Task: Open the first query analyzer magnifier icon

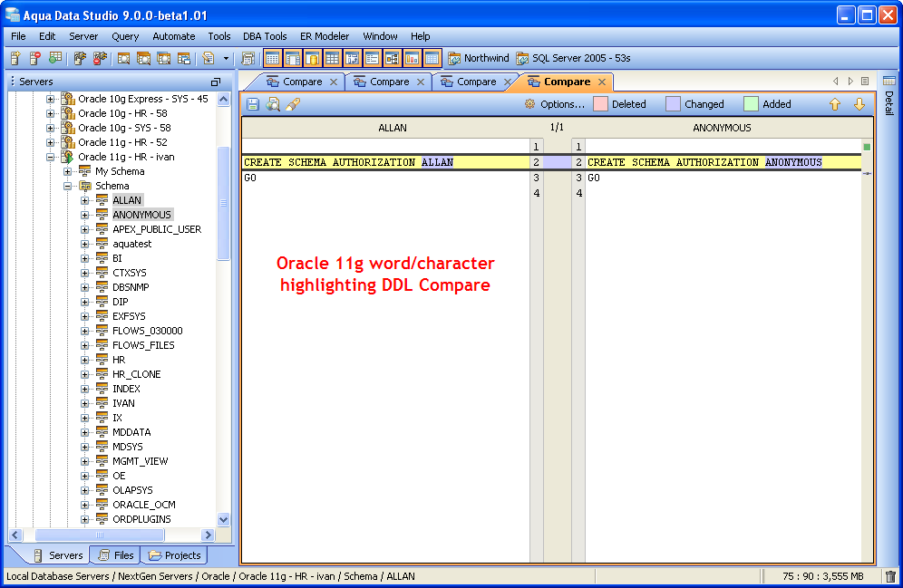Action: click(x=123, y=58)
